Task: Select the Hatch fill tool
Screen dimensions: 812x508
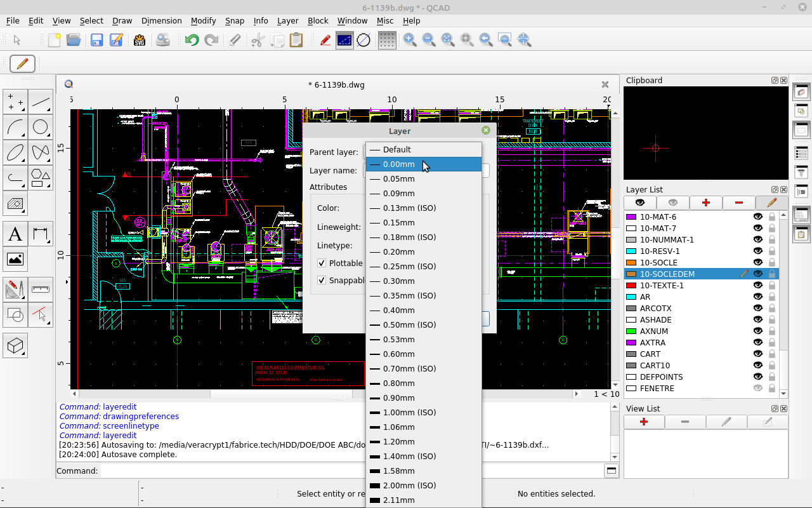Action: tap(15, 203)
